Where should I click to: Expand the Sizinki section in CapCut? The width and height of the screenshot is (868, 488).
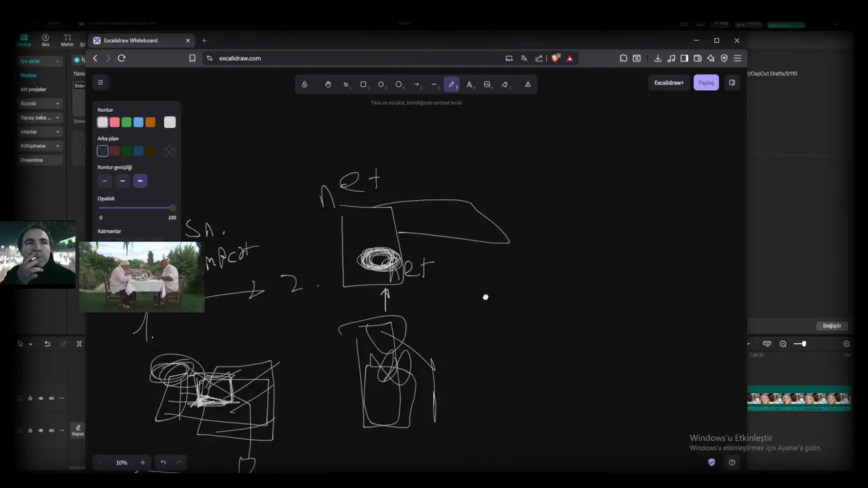pos(57,104)
